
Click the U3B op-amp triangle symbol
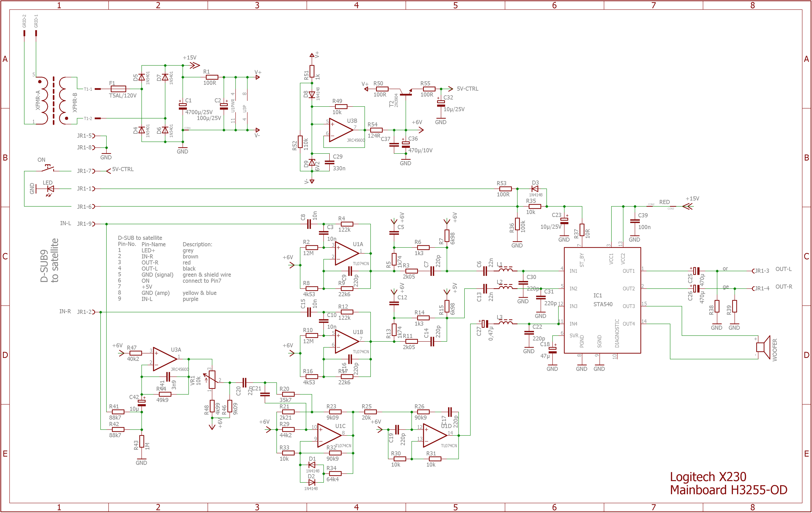(341, 130)
